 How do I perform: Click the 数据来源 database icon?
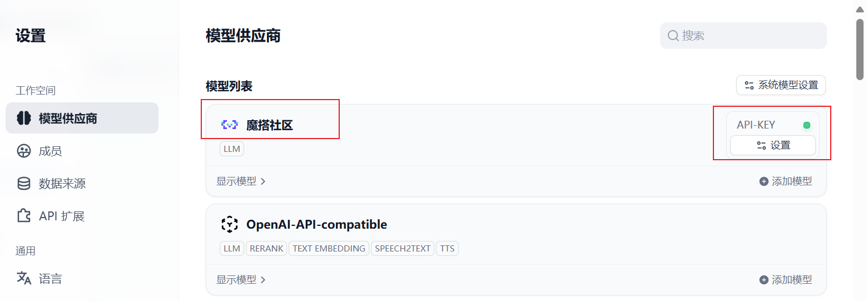(x=23, y=183)
